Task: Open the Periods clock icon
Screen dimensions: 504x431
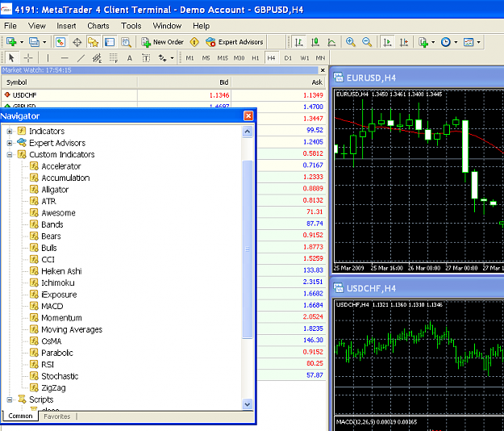Action: pyautogui.click(x=445, y=42)
